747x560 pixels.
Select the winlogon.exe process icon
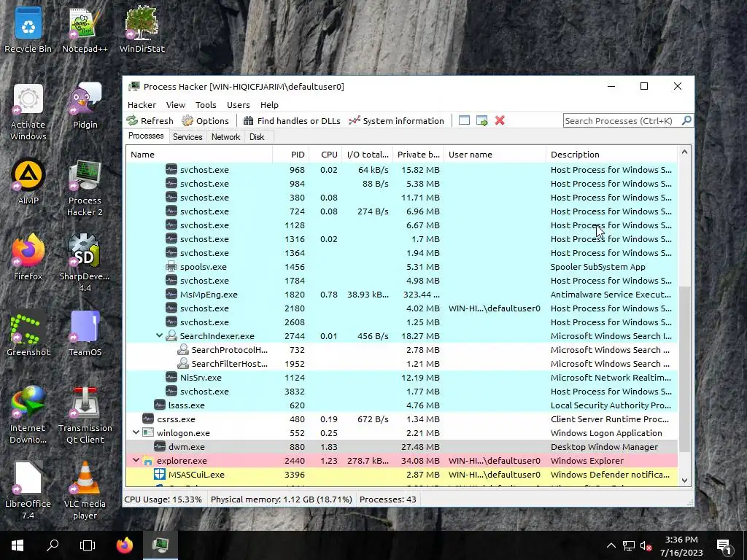148,433
